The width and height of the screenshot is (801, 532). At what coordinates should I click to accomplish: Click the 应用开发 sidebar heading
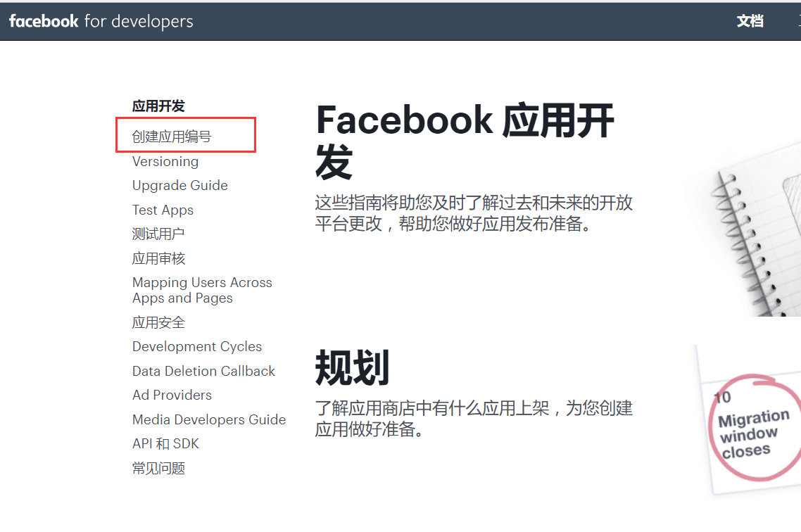(x=158, y=106)
